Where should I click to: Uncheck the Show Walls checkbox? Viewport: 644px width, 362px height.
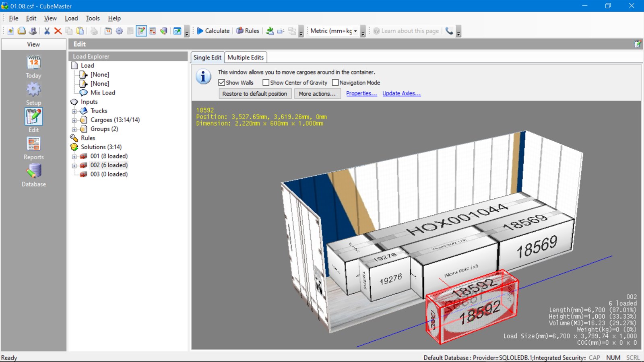pos(222,82)
